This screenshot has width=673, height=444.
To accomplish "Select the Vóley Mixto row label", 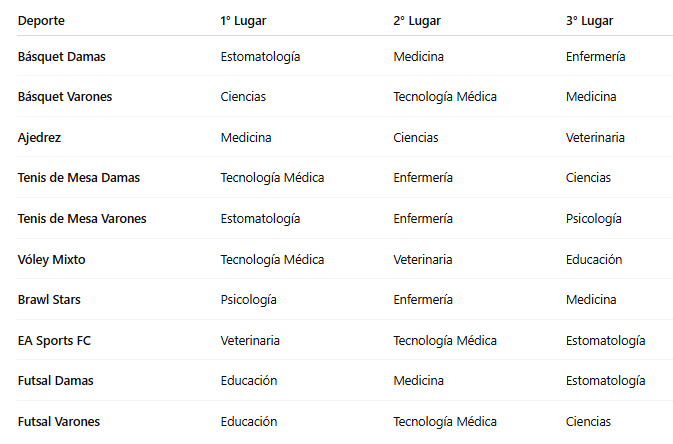I will [x=52, y=259].
